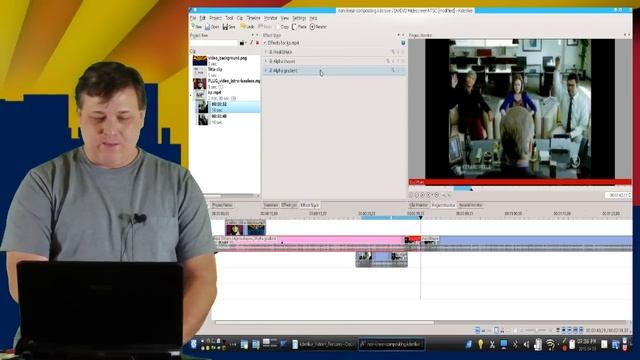Click the Paste toolbar icon

300,27
